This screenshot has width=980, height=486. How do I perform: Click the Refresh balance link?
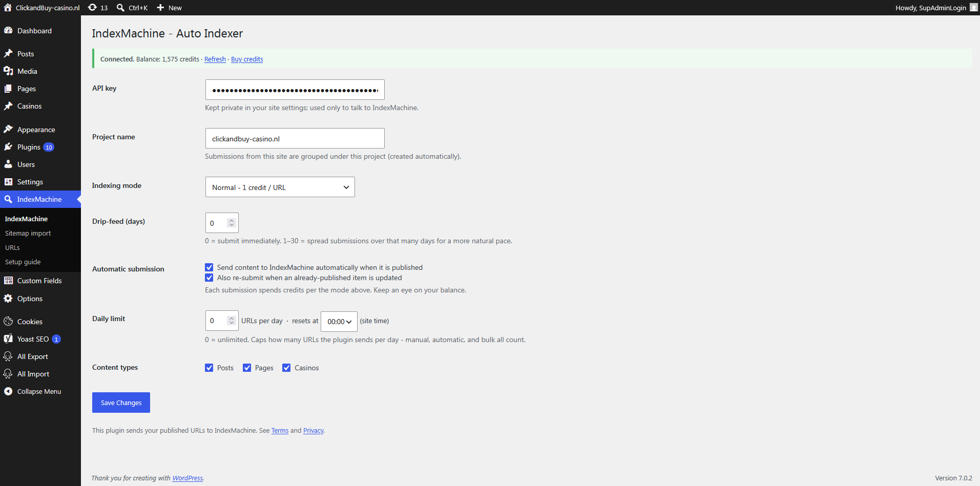(x=215, y=59)
